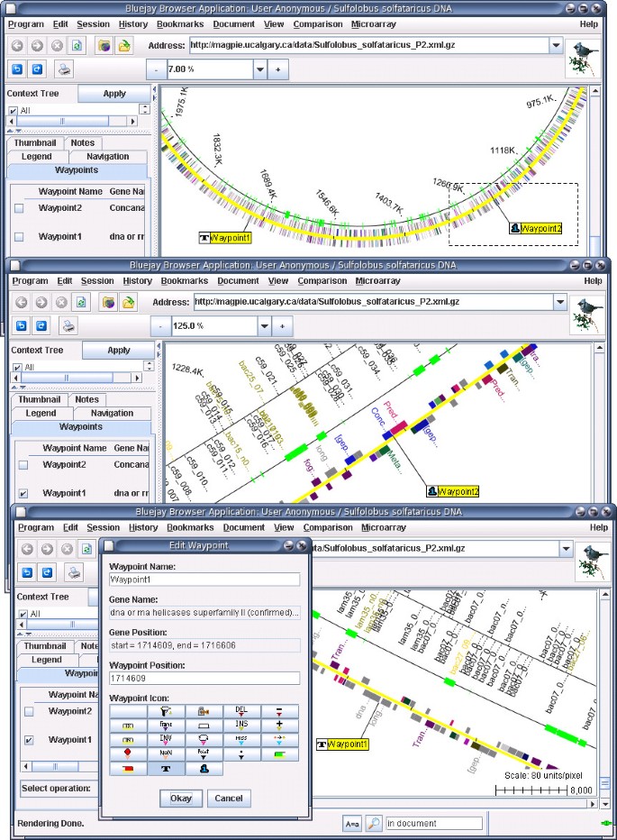Click the 'A=a' case-match icon in the status bar
Viewport: 617px width, 840px height.
pyautogui.click(x=352, y=823)
